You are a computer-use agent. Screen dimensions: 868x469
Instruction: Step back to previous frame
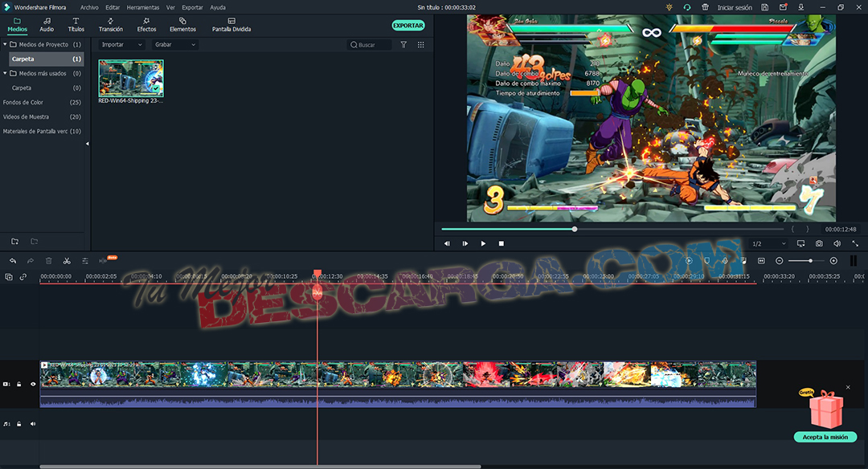click(x=447, y=243)
